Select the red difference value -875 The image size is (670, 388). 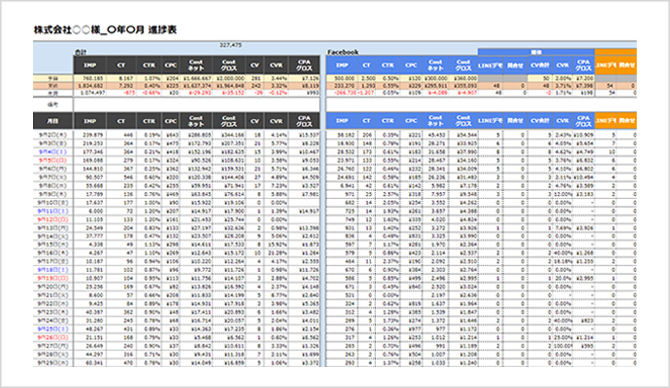[121, 93]
